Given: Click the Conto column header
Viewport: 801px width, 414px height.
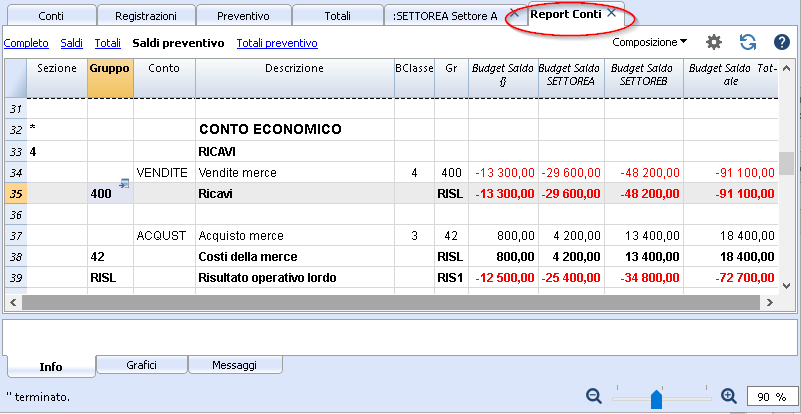Looking at the screenshot, I should click(x=164, y=78).
